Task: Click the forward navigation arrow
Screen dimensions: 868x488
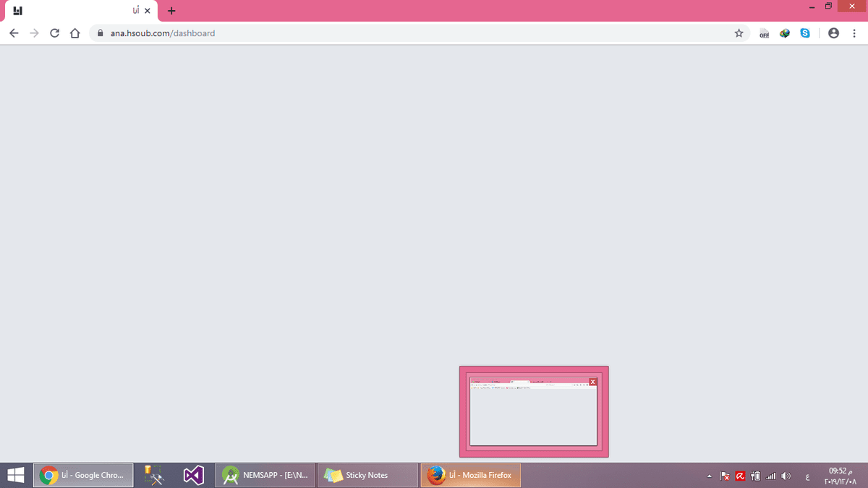Action: [34, 33]
